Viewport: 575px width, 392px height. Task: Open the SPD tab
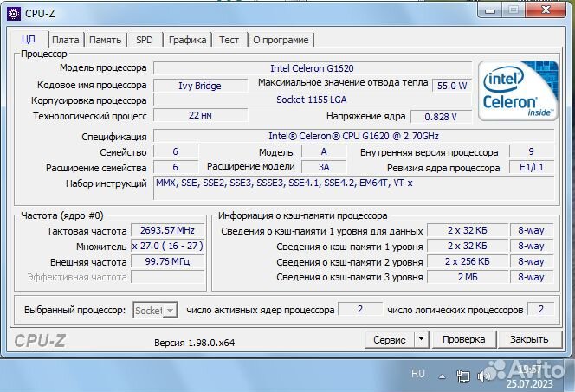click(144, 40)
